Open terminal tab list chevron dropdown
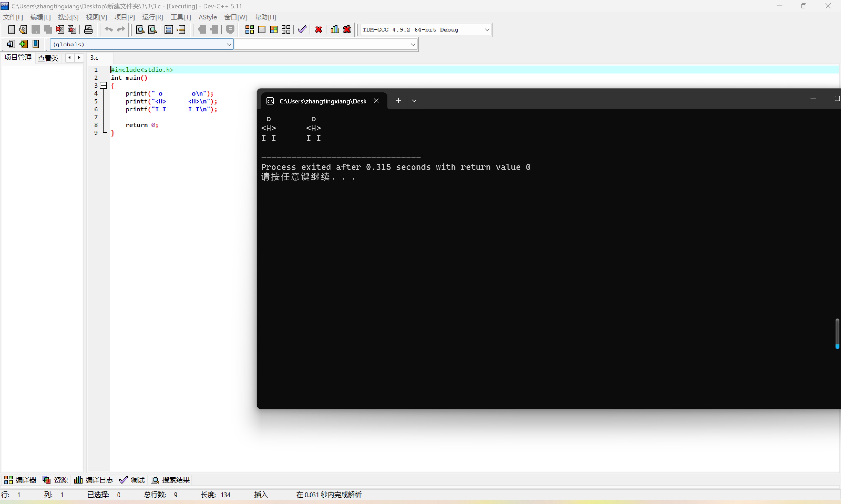Viewport: 841px width, 504px height. (x=414, y=101)
